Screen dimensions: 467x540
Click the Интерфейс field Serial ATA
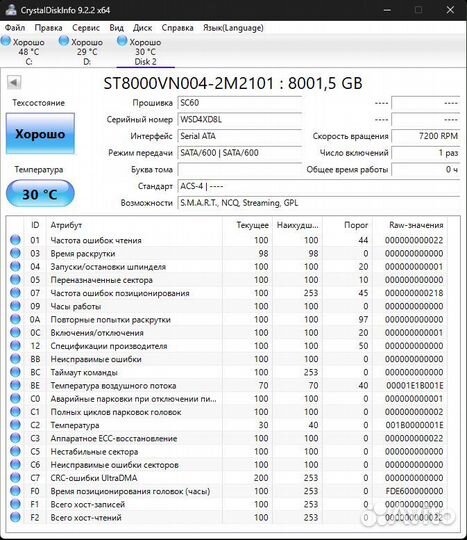pos(240,136)
